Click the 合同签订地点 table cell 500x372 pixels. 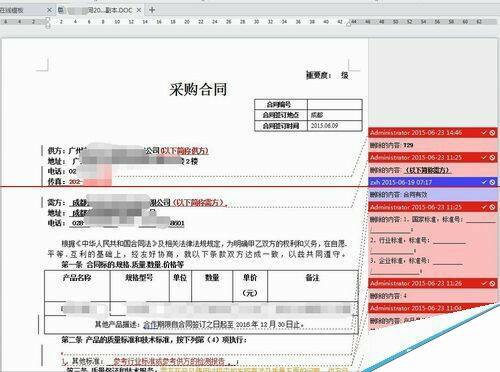click(x=281, y=115)
